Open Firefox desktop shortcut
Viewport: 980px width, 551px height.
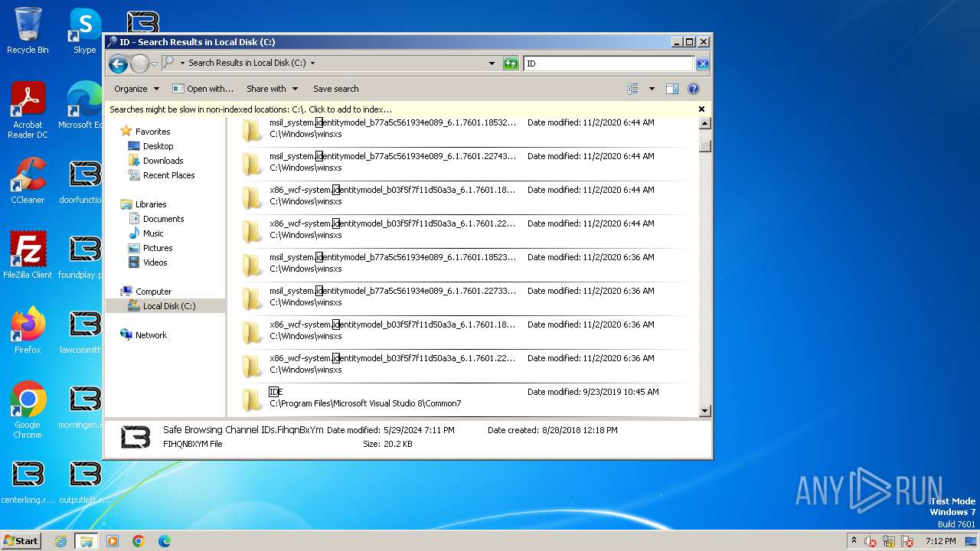(28, 331)
